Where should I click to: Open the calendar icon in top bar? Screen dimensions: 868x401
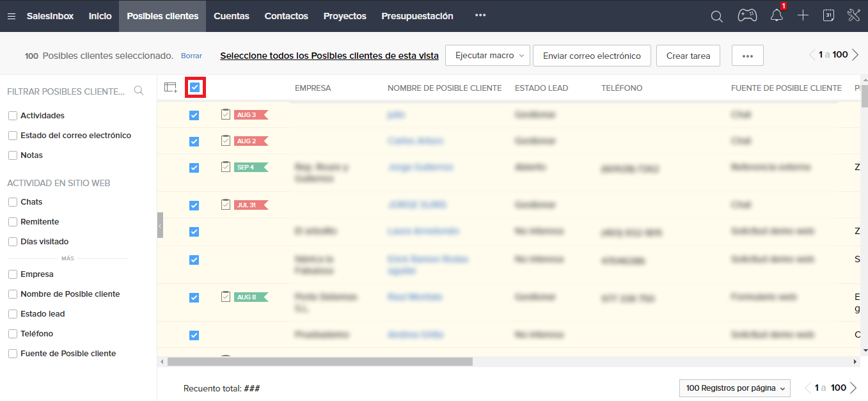(x=828, y=16)
